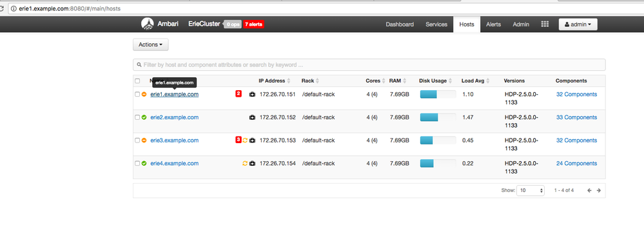Viewport: 644px width, 243px height.
Task: Click erie3 orange host status icon
Action: 144,141
